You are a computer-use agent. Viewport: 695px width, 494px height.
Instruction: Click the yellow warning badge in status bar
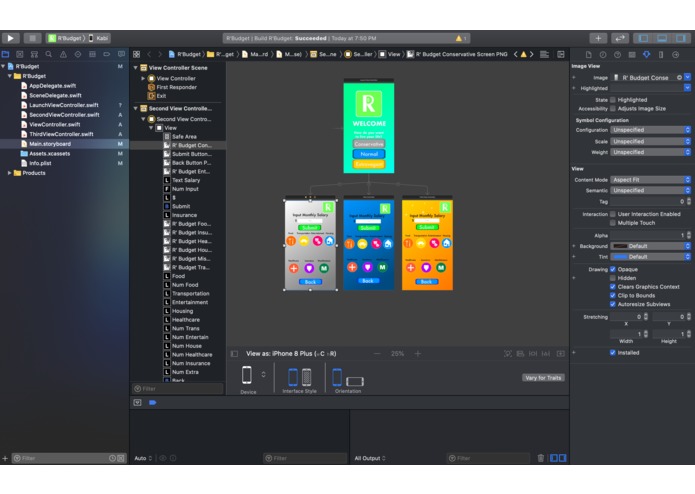tap(461, 38)
